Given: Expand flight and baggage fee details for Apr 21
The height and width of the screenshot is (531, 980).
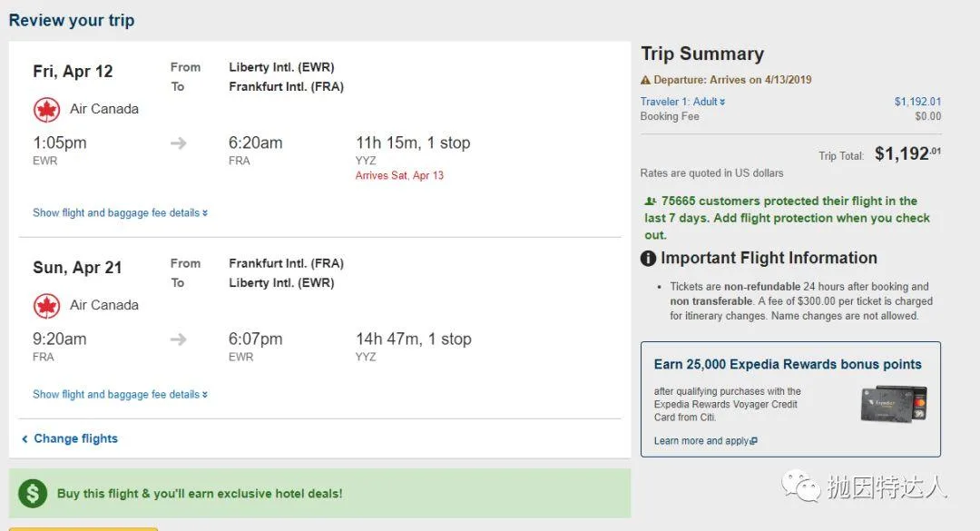Looking at the screenshot, I should coord(120,395).
